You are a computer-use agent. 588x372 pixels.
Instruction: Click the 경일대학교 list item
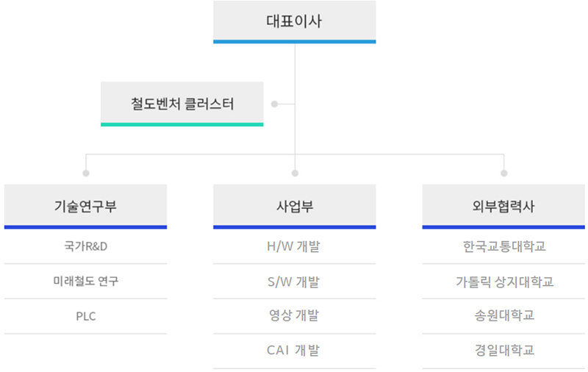pyautogui.click(x=503, y=351)
